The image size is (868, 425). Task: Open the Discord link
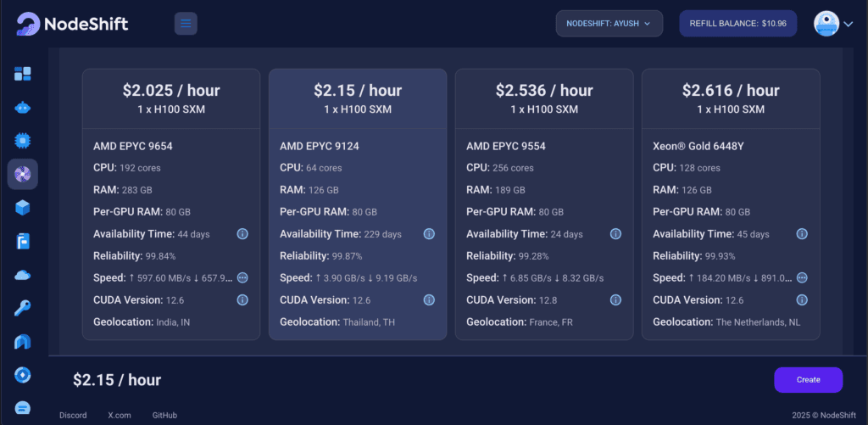[x=73, y=415]
